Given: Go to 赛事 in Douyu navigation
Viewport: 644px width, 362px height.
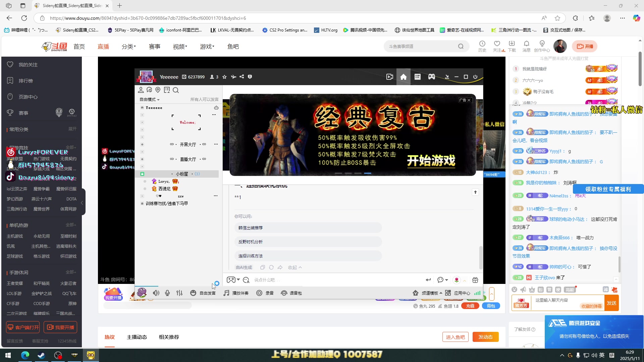Looking at the screenshot, I should tap(155, 47).
